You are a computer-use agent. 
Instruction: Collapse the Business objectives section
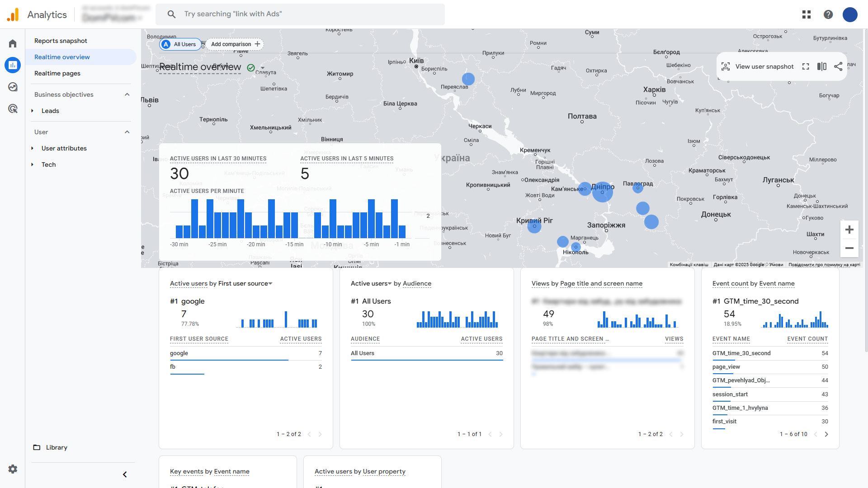coord(127,94)
